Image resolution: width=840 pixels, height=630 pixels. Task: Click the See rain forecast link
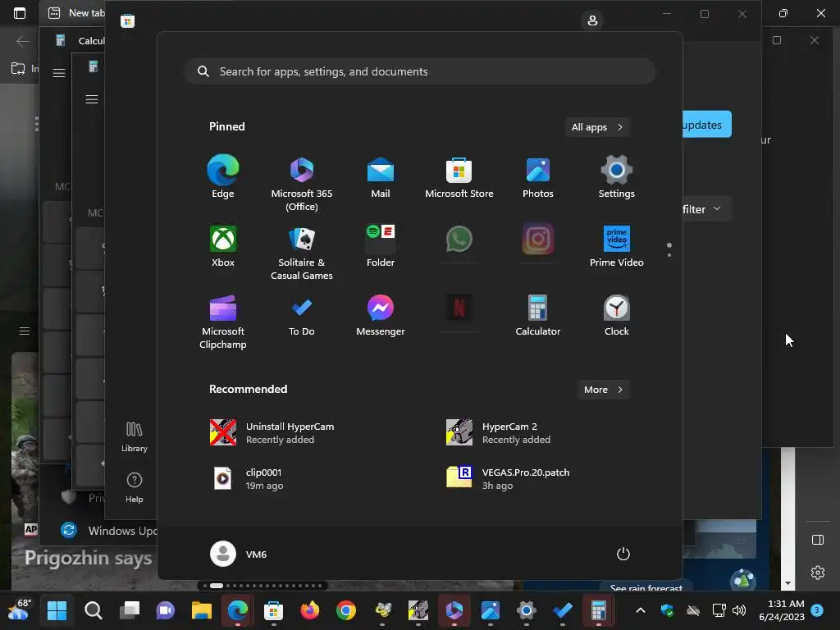tap(646, 587)
